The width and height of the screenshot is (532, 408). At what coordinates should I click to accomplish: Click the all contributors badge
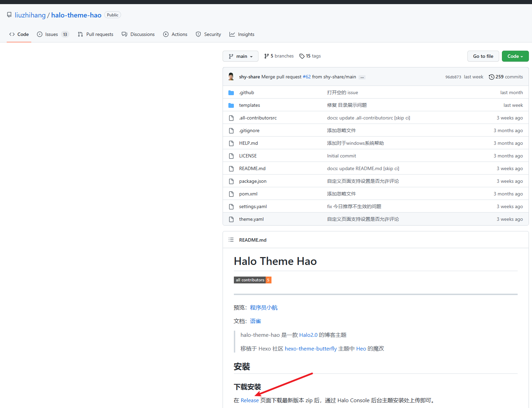253,280
